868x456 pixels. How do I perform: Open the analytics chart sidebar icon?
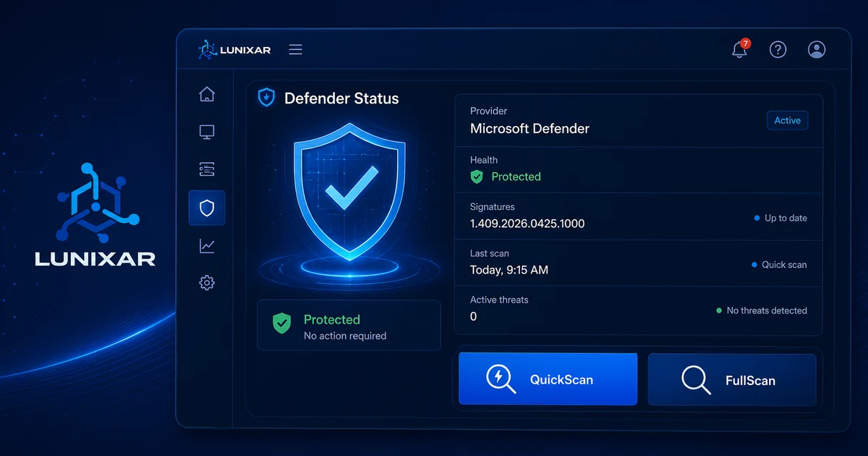pos(207,246)
